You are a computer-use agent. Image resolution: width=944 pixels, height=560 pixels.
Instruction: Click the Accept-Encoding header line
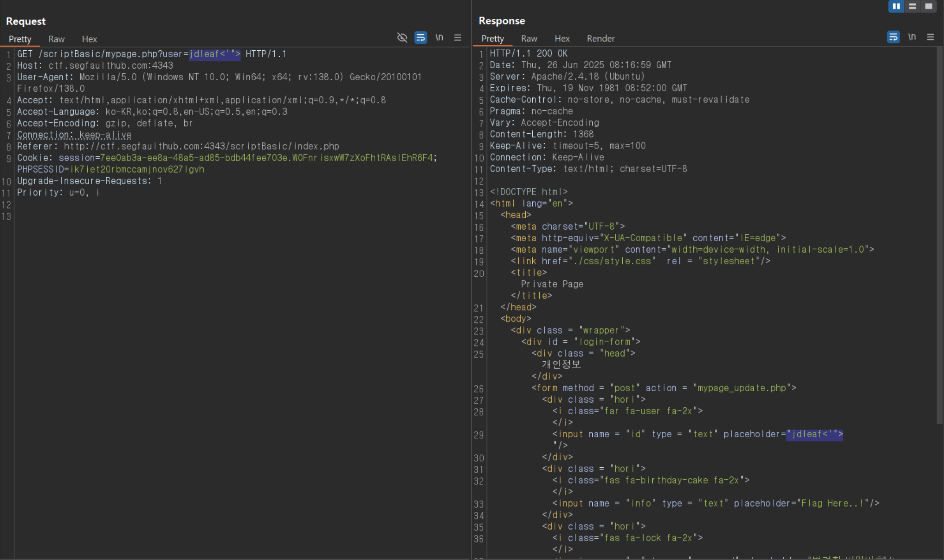105,123
